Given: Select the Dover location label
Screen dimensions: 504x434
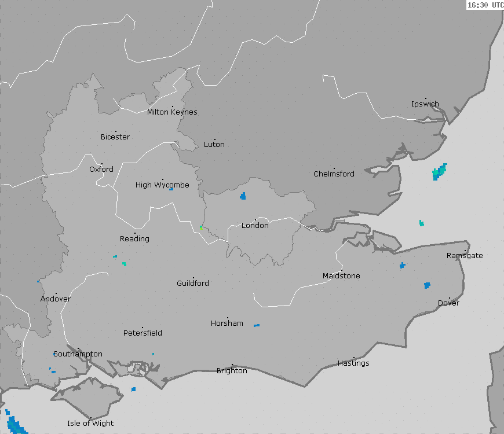Looking at the screenshot, I should click(448, 303).
